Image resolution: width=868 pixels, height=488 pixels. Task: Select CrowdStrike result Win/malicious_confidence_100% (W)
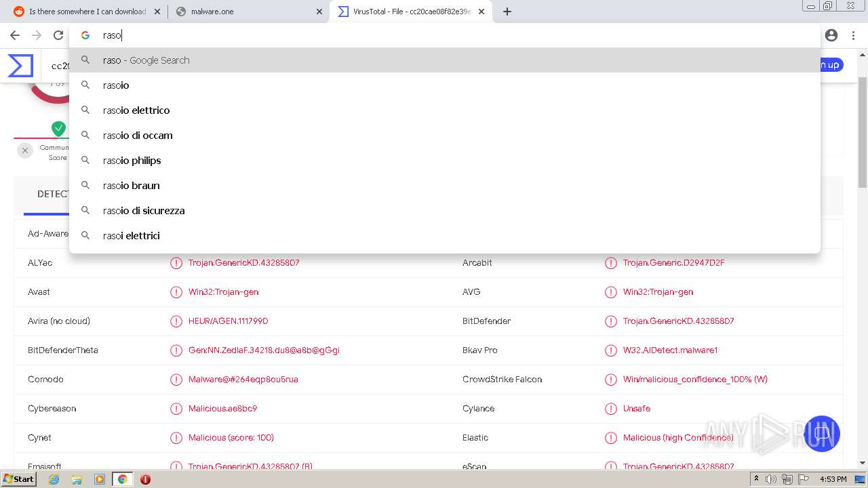point(695,380)
